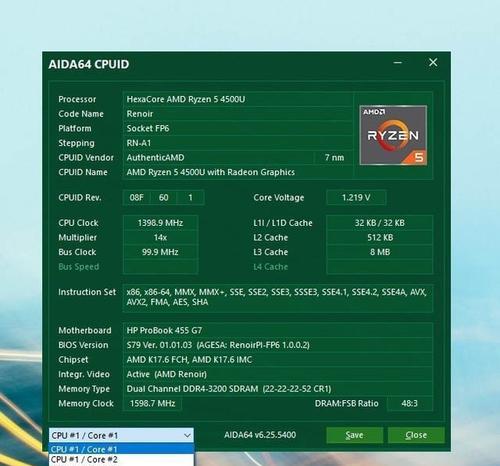
Task: Click the platform value Socket FP6
Action: coord(148,129)
